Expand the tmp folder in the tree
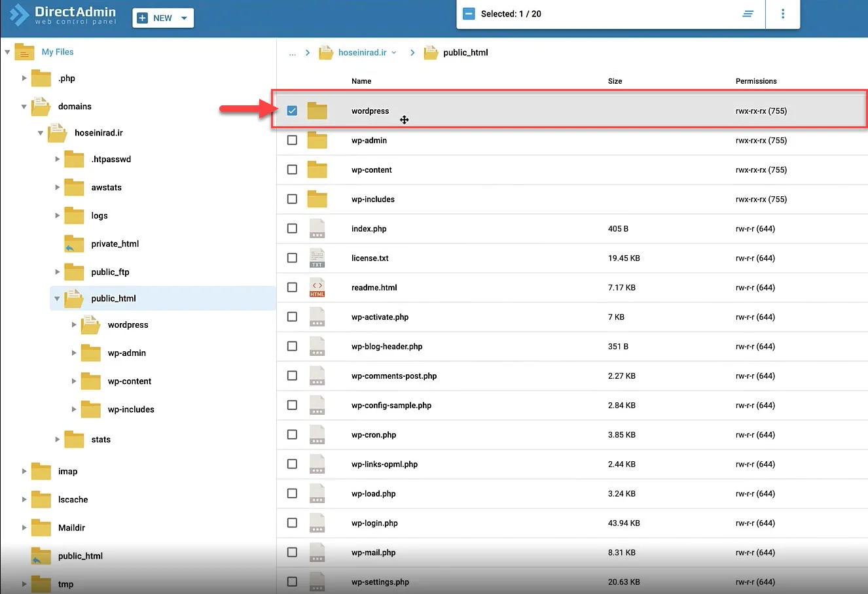868x594 pixels. pyautogui.click(x=24, y=584)
